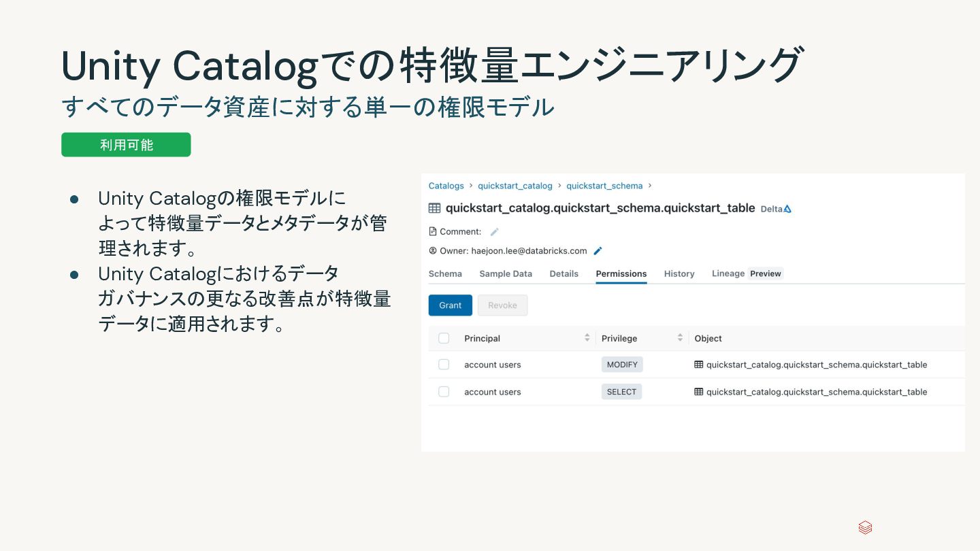Edit the owner with blue pencil icon
This screenshot has width=980, height=551.
point(598,251)
